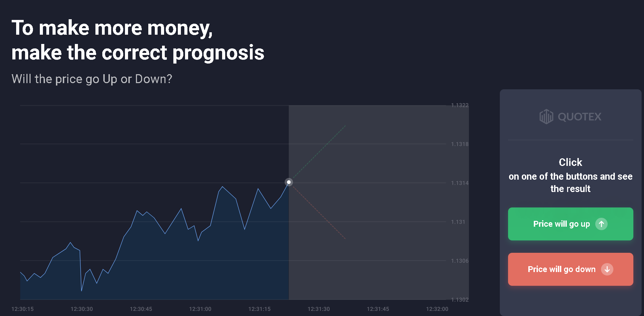Click the "Will the price go Up or Down?" subtitle
The image size is (644, 316).
point(92,79)
